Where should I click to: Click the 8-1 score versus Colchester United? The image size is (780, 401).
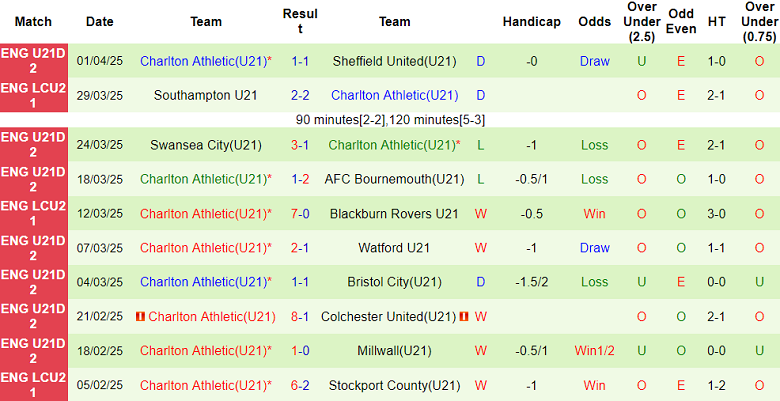300,317
